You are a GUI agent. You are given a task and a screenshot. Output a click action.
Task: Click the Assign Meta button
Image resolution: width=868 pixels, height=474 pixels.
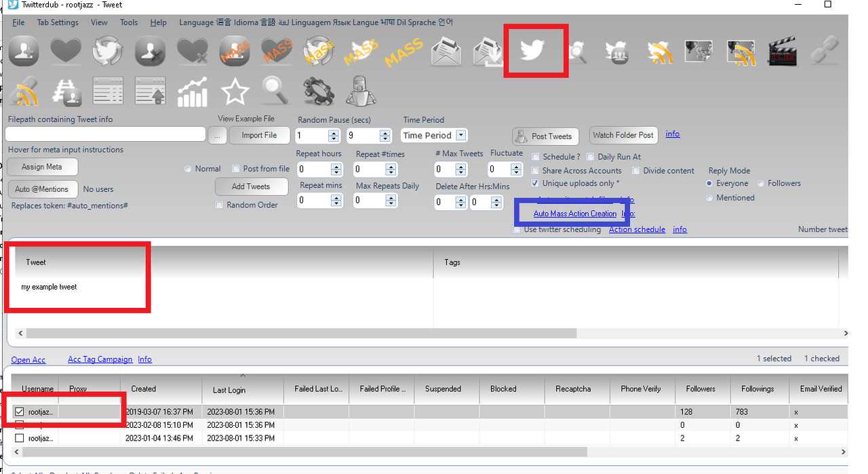pyautogui.click(x=42, y=167)
